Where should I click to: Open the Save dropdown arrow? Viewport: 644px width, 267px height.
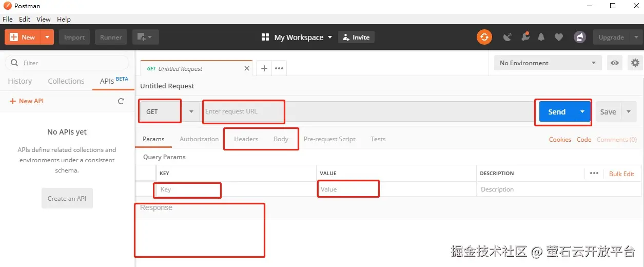pyautogui.click(x=629, y=111)
